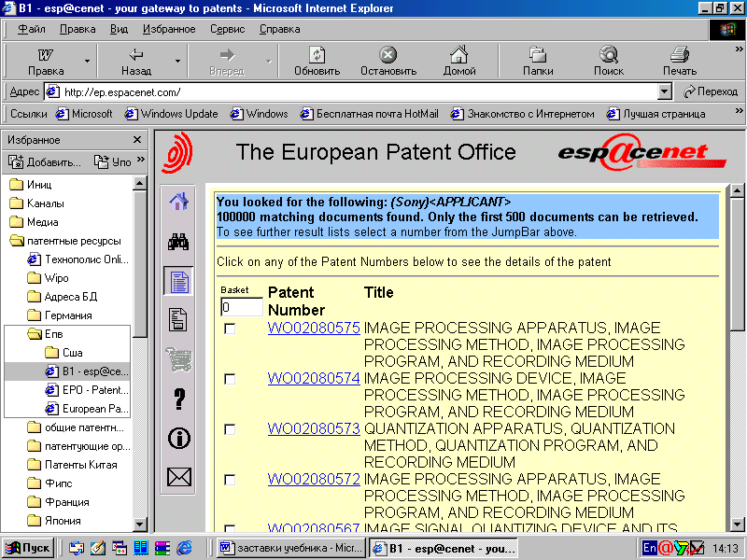Open patent link WO02080573
The image size is (747, 560).
[x=314, y=429]
